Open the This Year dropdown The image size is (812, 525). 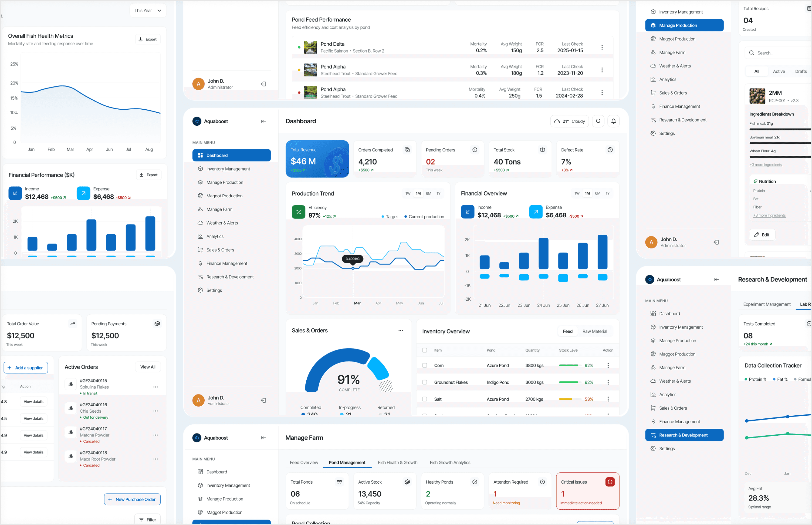pyautogui.click(x=148, y=10)
